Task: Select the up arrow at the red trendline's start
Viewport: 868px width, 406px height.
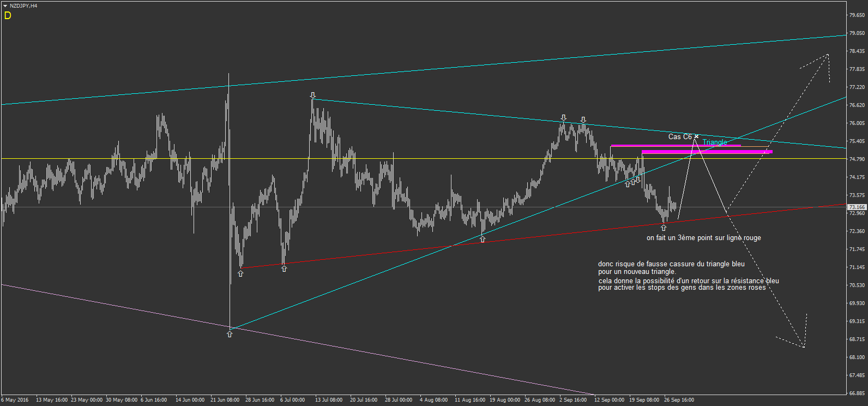Action: point(240,273)
